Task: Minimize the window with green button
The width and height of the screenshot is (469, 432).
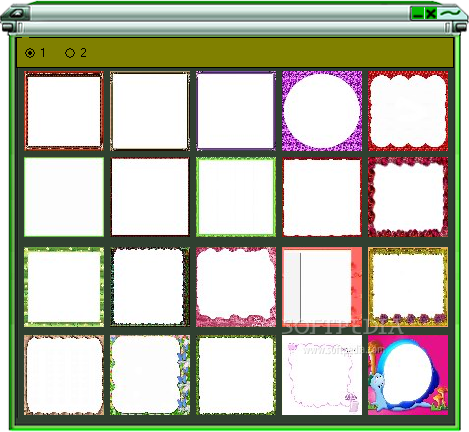Action: click(417, 13)
